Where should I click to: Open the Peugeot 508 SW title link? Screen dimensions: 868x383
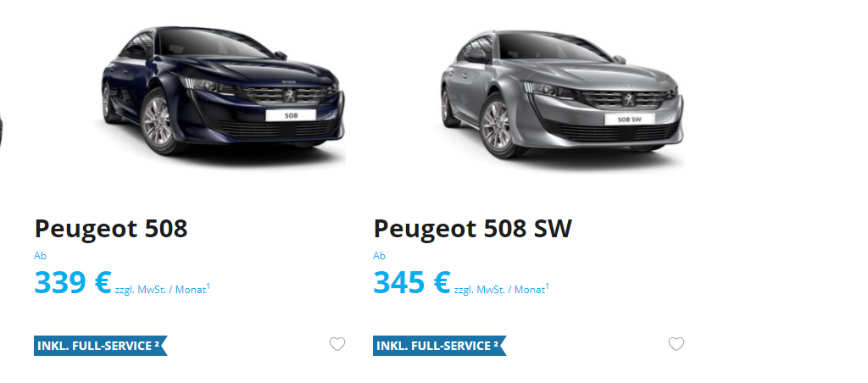point(472,228)
